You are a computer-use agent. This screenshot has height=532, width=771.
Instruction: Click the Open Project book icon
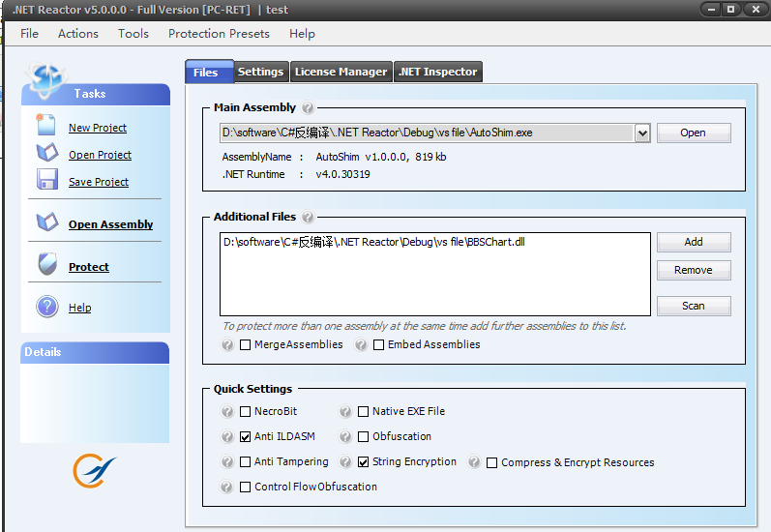coord(47,153)
